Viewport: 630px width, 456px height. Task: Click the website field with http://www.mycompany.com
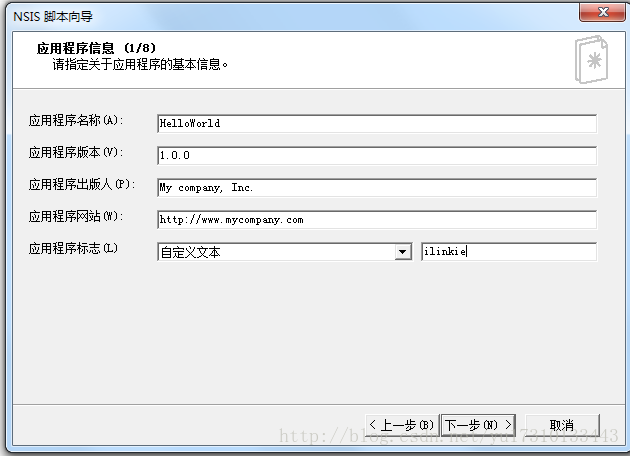coord(377,220)
